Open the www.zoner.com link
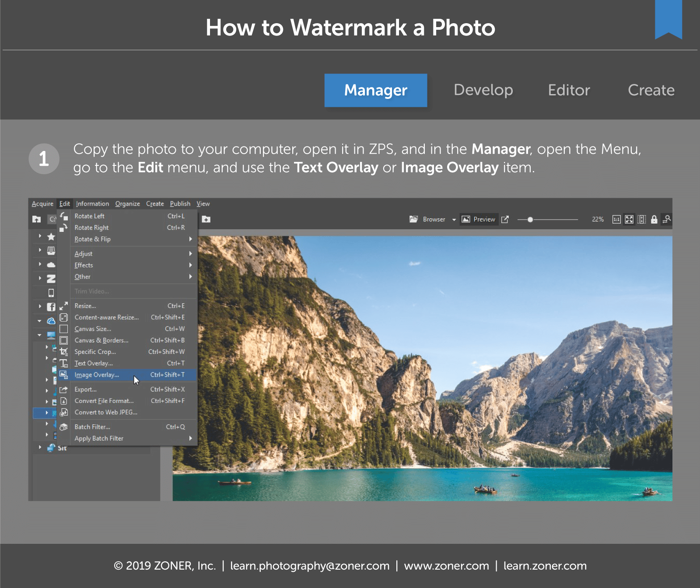 click(446, 566)
